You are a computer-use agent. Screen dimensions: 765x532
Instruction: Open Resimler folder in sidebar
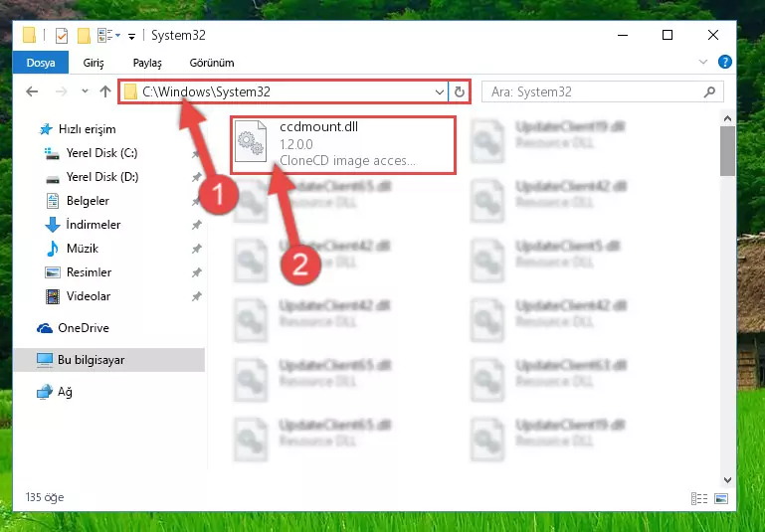tap(78, 272)
